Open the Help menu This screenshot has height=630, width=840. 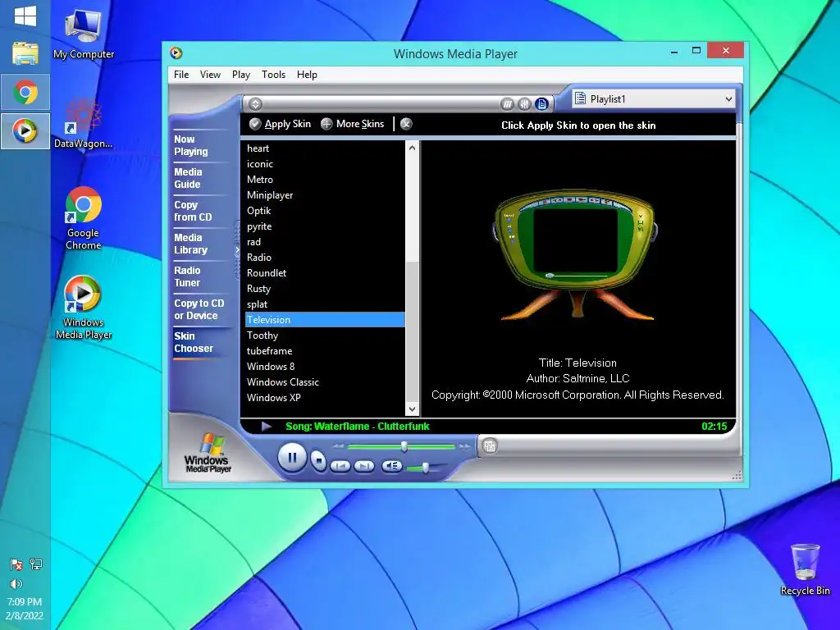(307, 75)
